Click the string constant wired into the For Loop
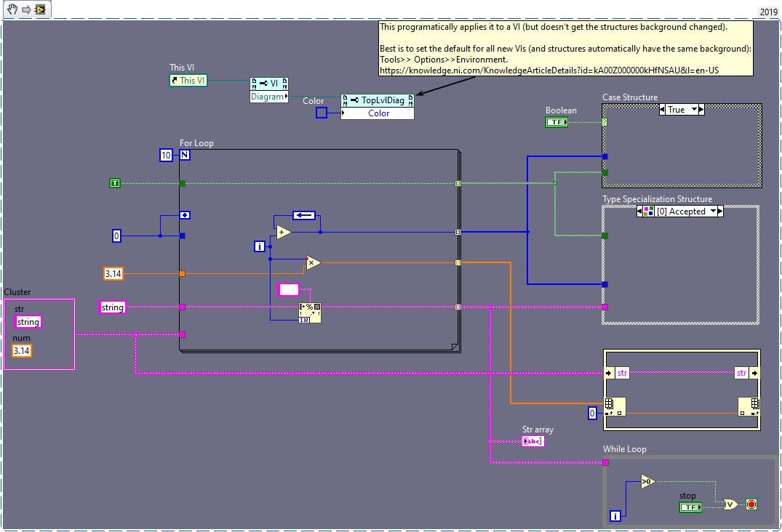The width and height of the screenshot is (782, 532). pos(112,307)
